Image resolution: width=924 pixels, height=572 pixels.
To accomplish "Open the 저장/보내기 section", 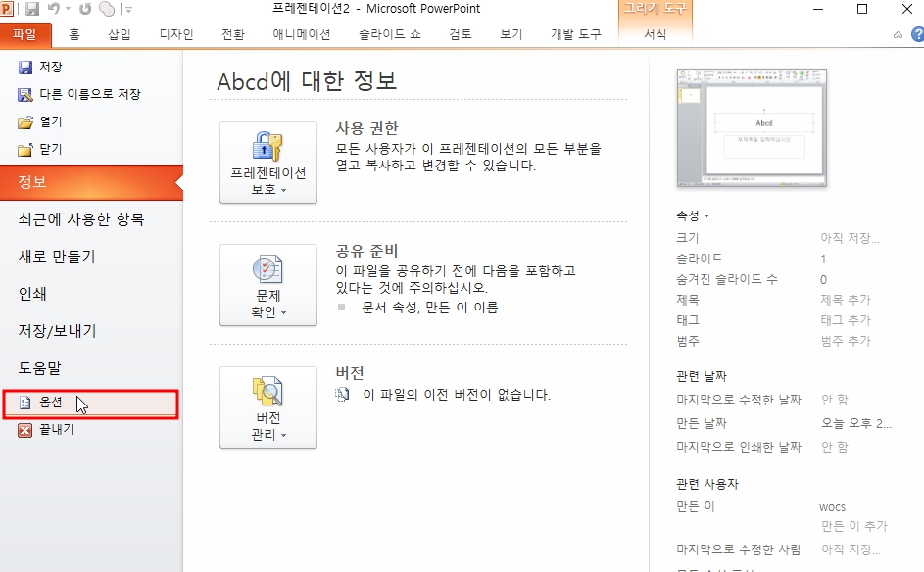I will pos(57,331).
